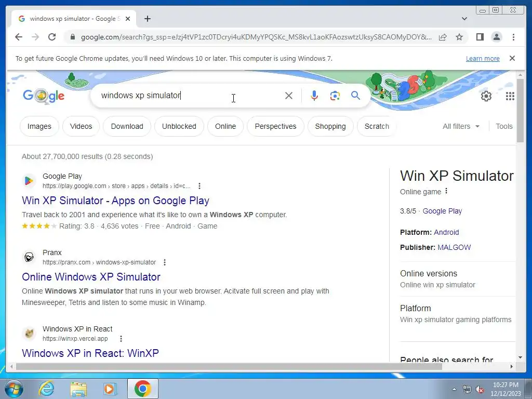The height and width of the screenshot is (399, 532).
Task: Go back to the previous page
Action: [x=19, y=37]
